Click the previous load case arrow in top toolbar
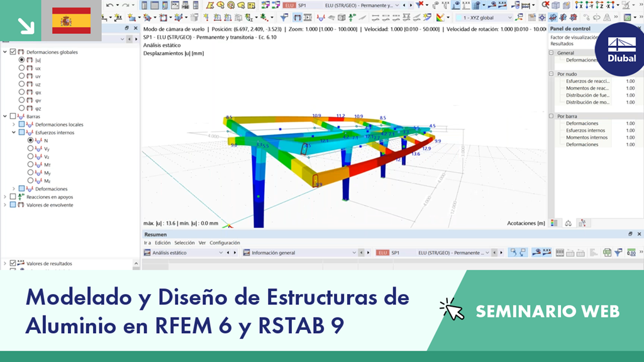This screenshot has height=362, width=644. 404,5
